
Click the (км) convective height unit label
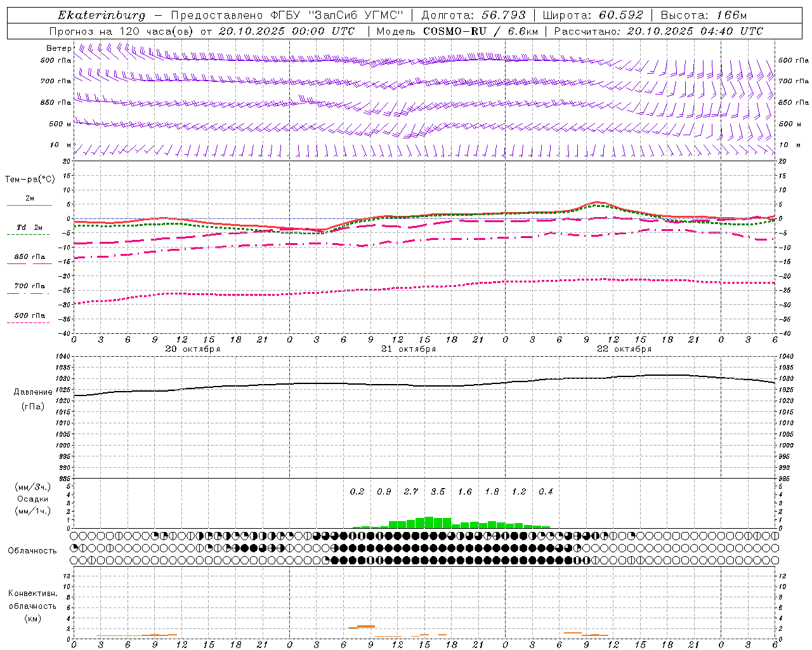click(x=32, y=618)
